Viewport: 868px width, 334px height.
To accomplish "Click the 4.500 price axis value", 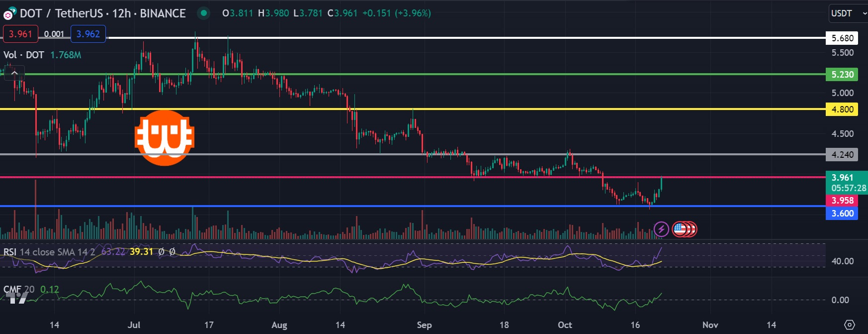I will pyautogui.click(x=843, y=134).
